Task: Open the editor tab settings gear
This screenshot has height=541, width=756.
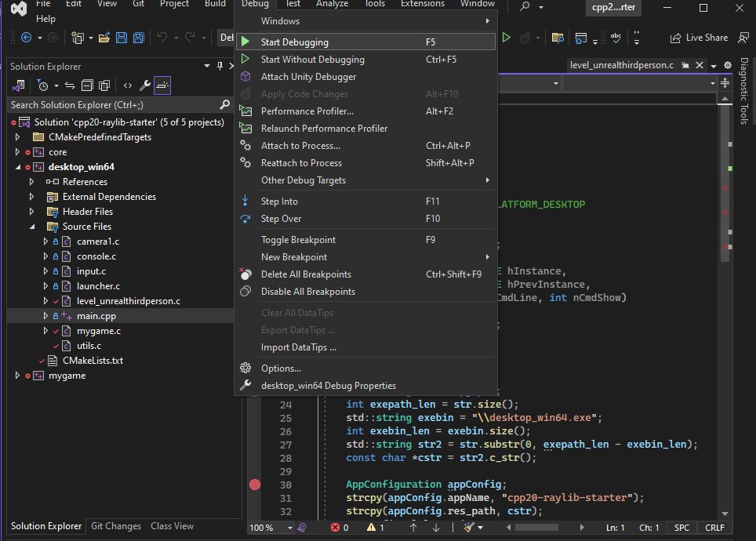Action: point(728,65)
